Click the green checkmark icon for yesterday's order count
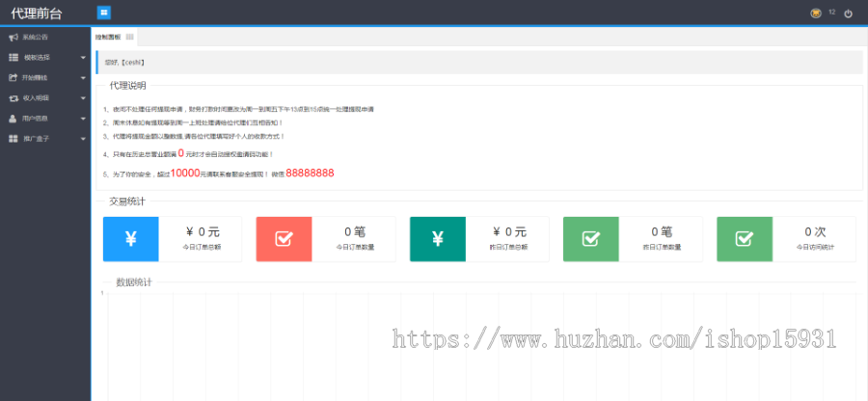 pos(591,239)
